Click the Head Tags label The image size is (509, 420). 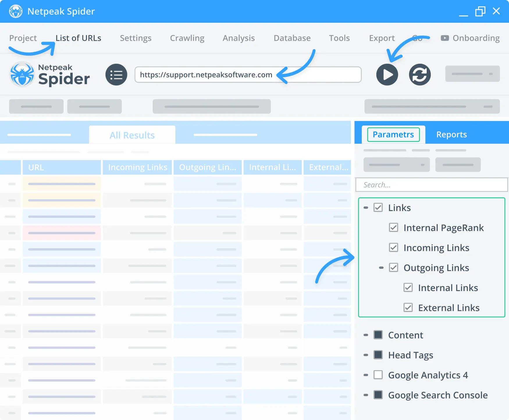pyautogui.click(x=410, y=355)
